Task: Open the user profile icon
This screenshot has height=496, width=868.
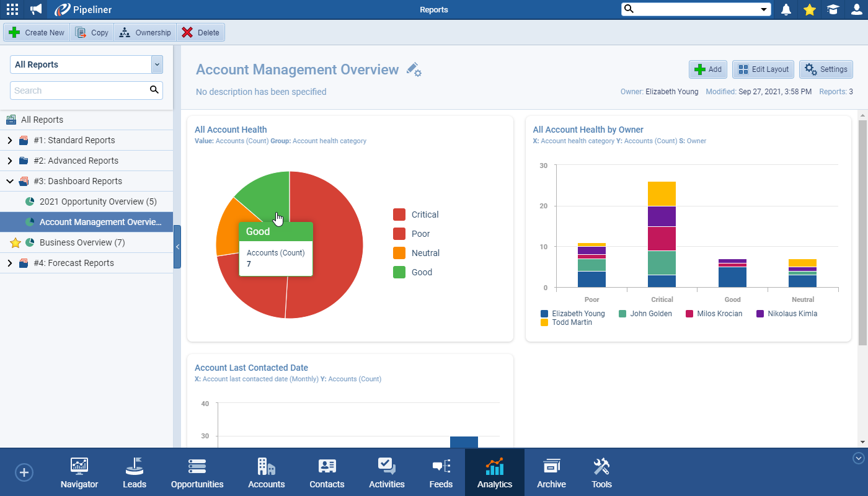Action: tap(856, 9)
